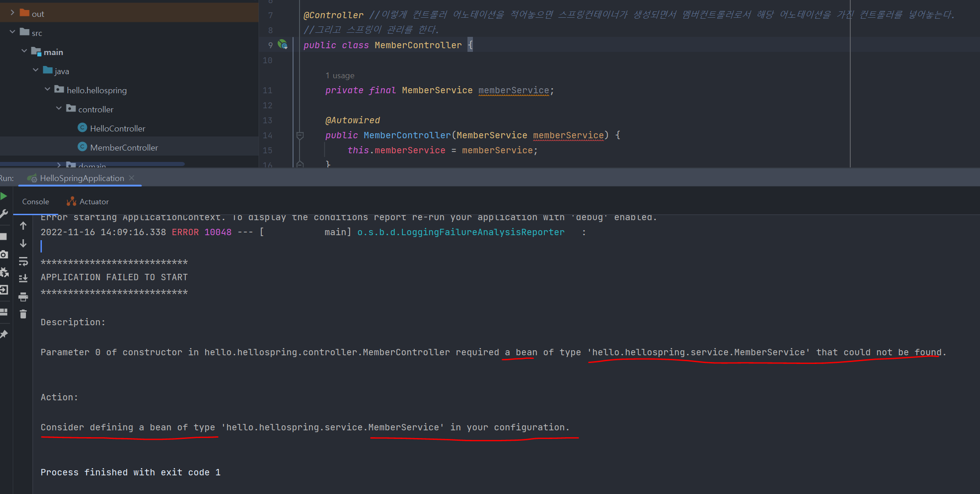Expand the out folder
The image size is (980, 494).
(12, 13)
